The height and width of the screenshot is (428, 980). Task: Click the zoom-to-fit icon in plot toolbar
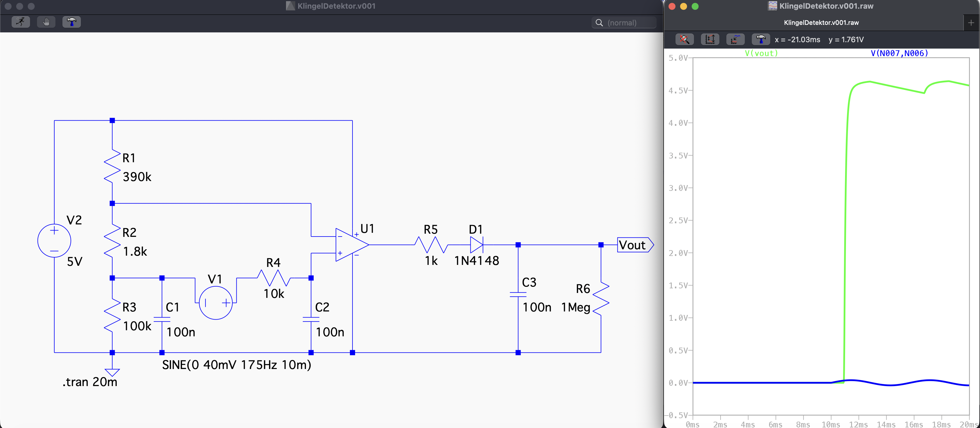point(684,39)
